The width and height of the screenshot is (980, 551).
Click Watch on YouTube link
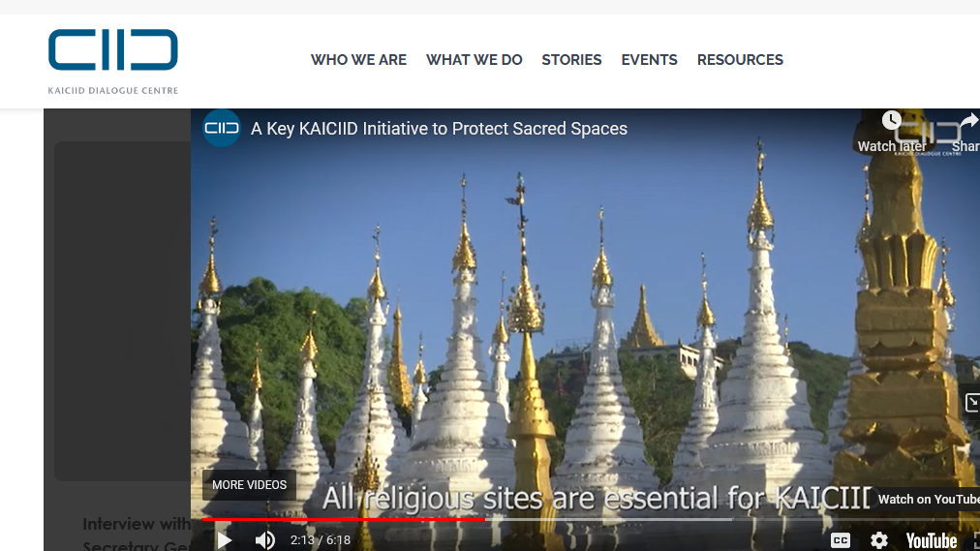(928, 499)
